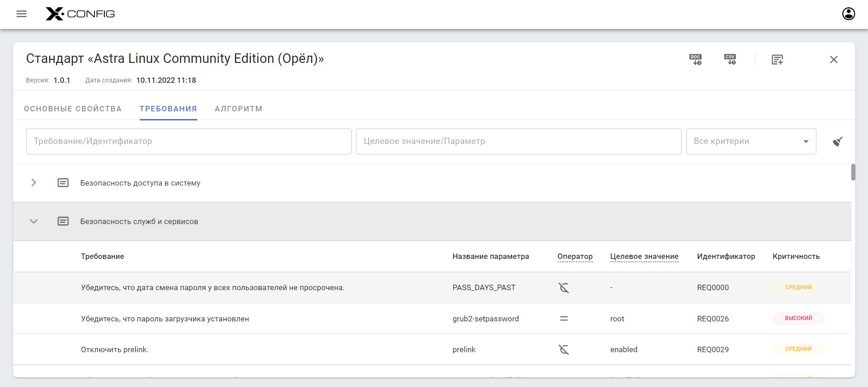Open the «Алгоритм» tab
This screenshot has height=387, width=868.
(x=238, y=109)
